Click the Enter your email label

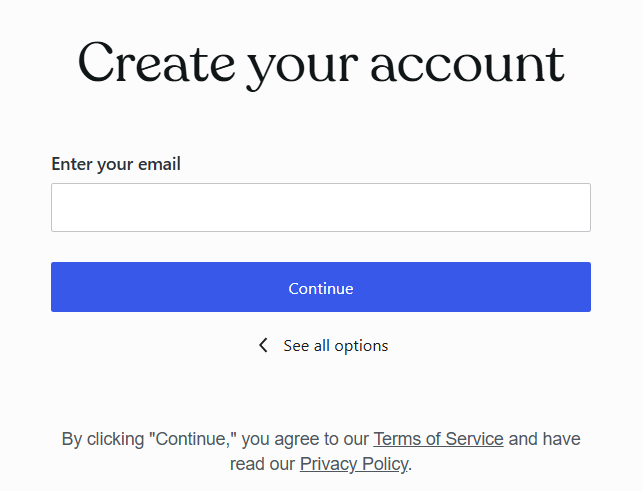(x=116, y=164)
